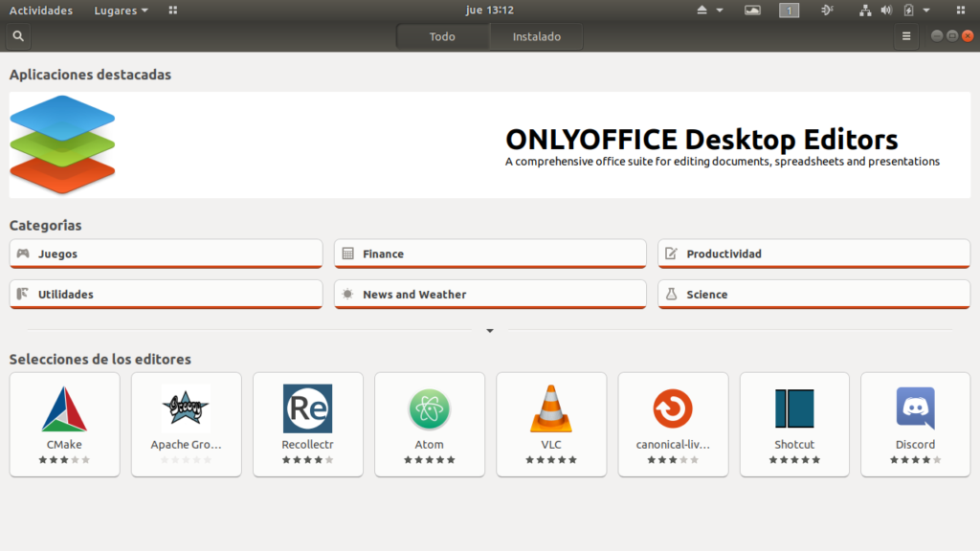The image size is (980, 551).
Task: Switch to the Todo tab
Action: pyautogui.click(x=442, y=36)
